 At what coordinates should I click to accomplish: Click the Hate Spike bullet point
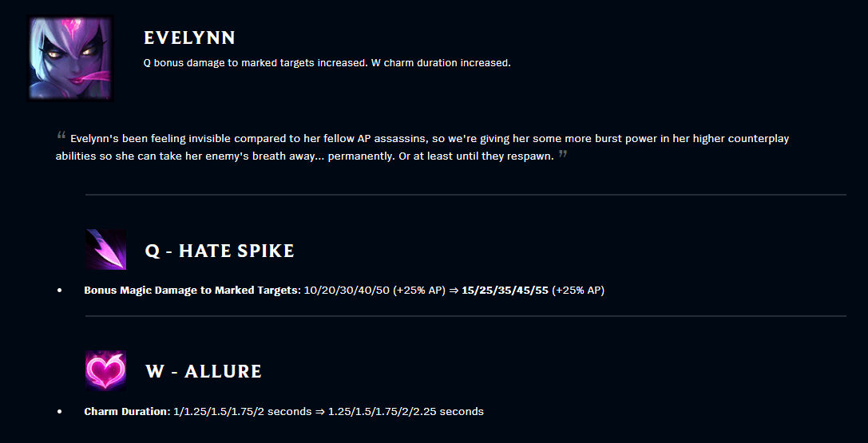[x=60, y=291]
